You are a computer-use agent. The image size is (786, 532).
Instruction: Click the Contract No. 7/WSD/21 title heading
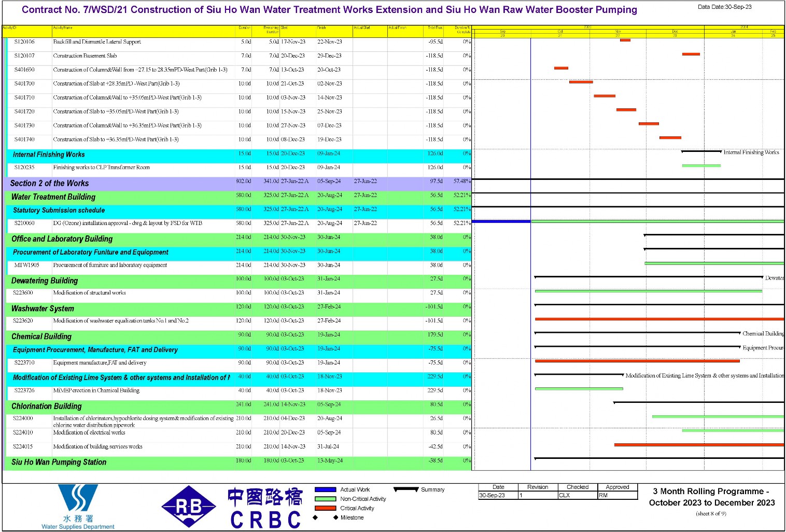click(x=329, y=10)
